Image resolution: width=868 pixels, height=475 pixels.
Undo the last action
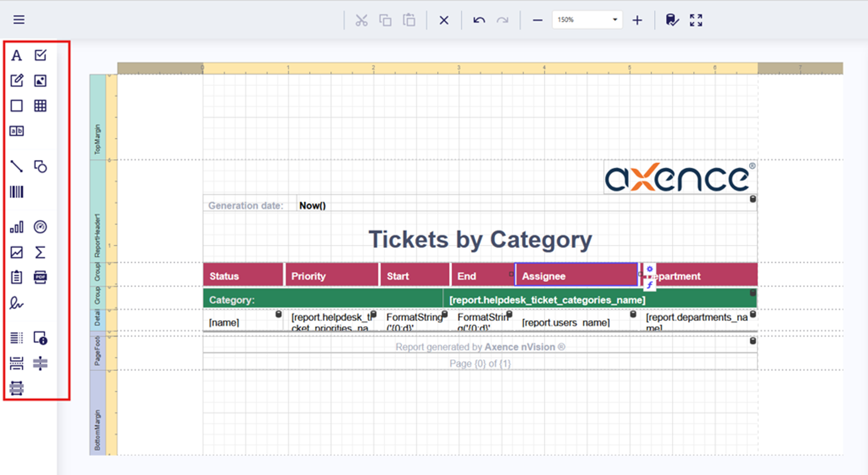(479, 20)
